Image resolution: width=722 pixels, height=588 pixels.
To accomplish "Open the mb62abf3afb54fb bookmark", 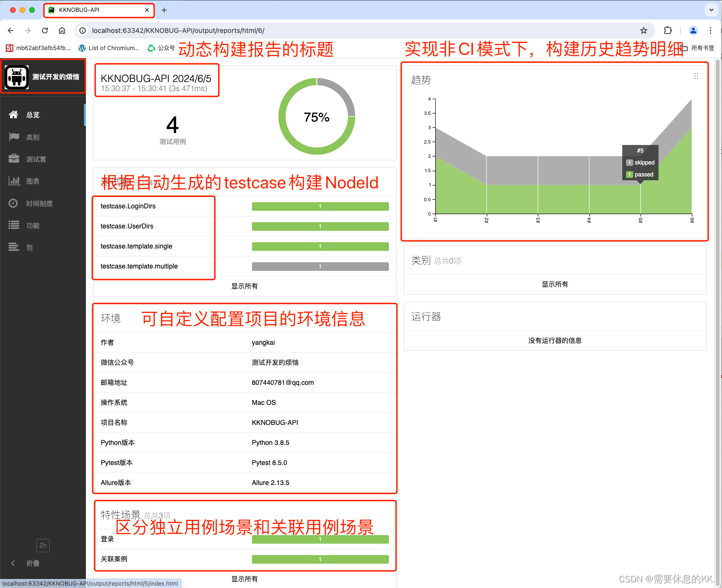I will (x=38, y=48).
